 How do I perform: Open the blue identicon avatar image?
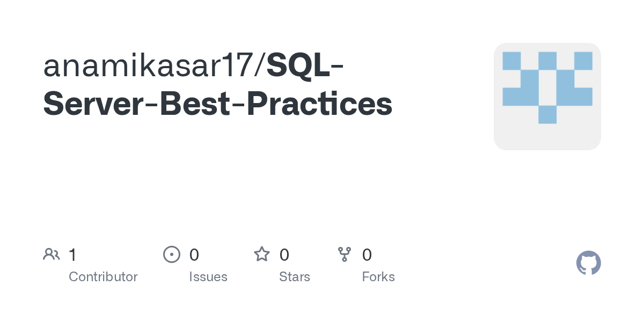click(x=547, y=97)
